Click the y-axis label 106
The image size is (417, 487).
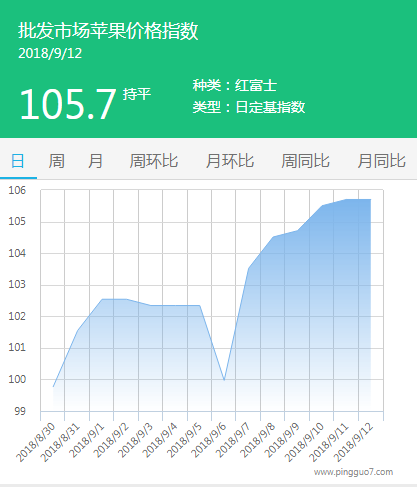point(17,190)
